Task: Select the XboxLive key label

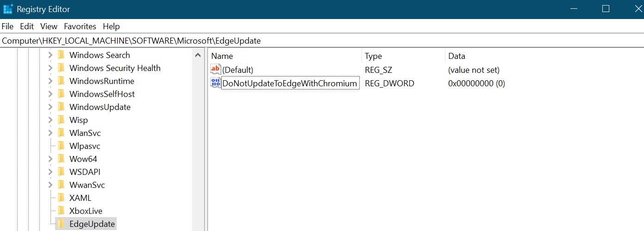Action: (86, 211)
